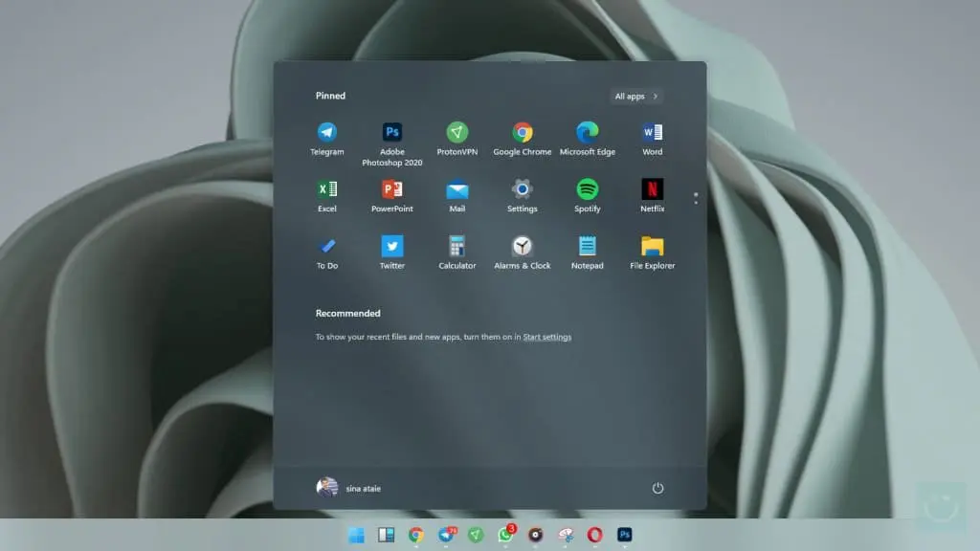
Task: Launch Google Chrome from pinned apps
Action: pyautogui.click(x=522, y=134)
